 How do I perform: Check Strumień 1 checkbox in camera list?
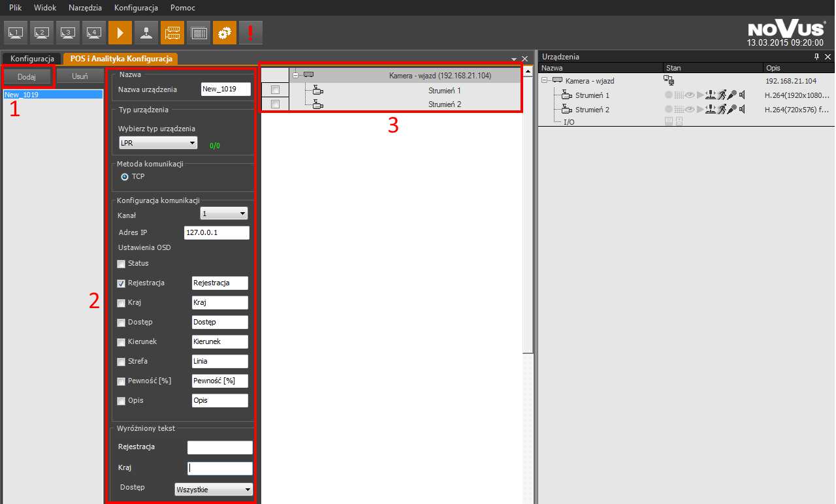[275, 90]
